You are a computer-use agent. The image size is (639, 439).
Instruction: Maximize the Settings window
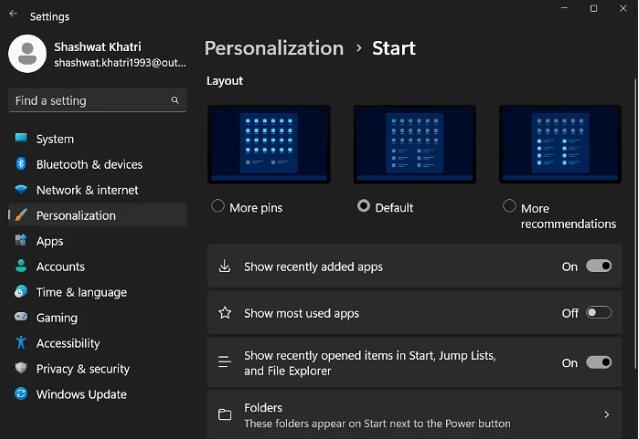point(594,8)
